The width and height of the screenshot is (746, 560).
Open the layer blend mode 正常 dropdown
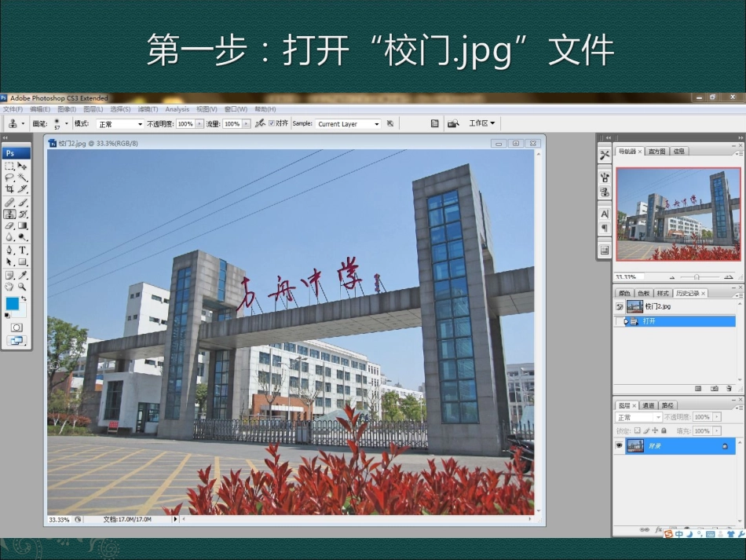[638, 417]
